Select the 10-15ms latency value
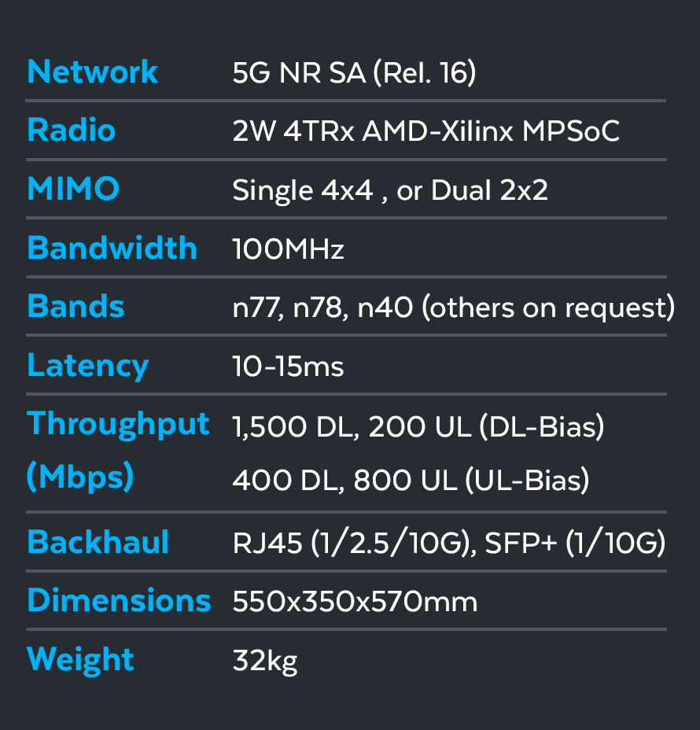 point(288,367)
